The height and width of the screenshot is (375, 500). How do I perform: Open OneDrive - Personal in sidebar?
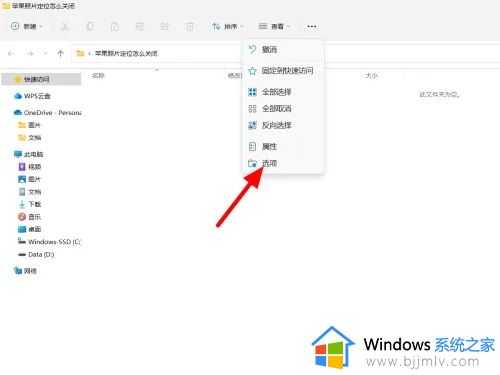click(47, 113)
